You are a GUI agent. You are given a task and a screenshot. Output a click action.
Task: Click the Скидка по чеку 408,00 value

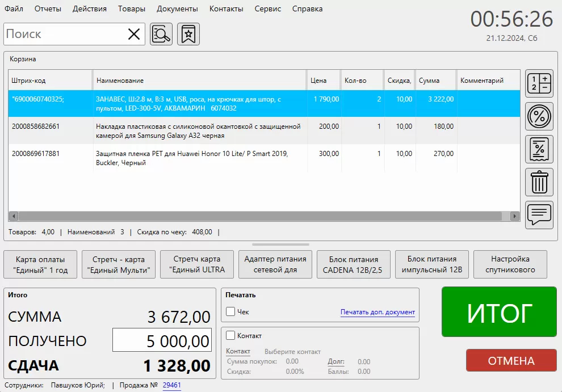click(202, 232)
